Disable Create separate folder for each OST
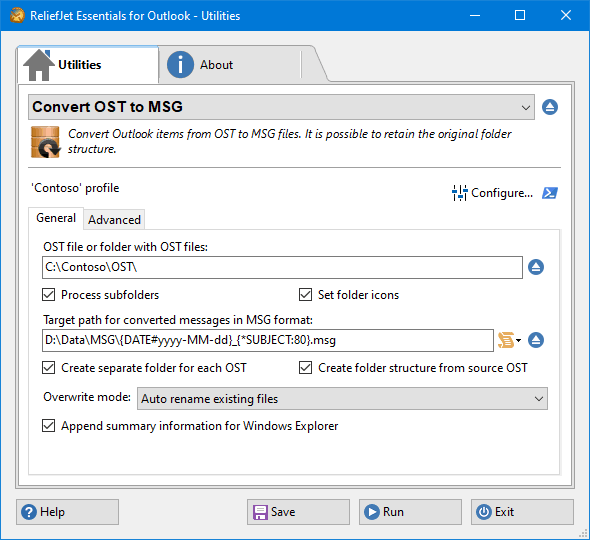This screenshot has height=540, width=590. 49,368
